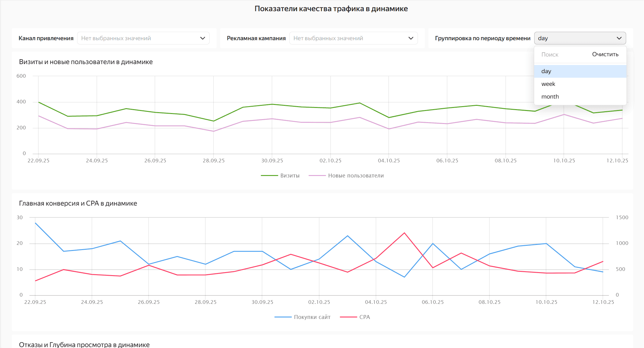Collapse the time grouping dropdown arrow
Screen dimensions: 644x348
[x=619, y=38]
